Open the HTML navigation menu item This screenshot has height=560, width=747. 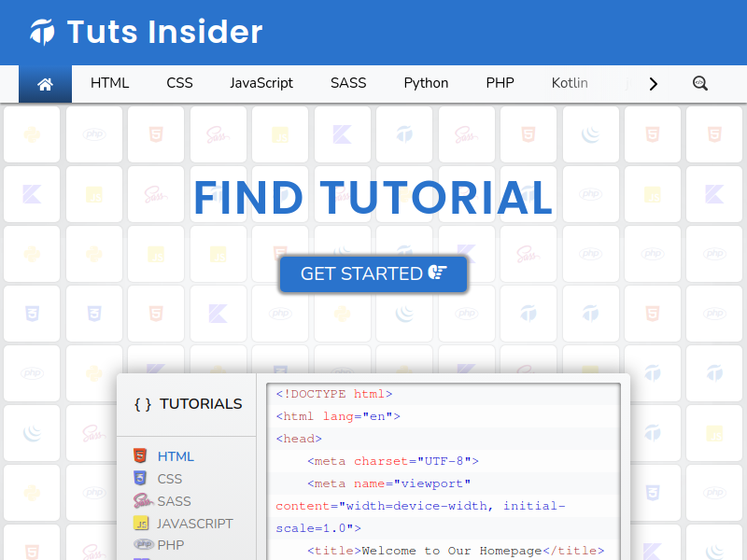109,83
